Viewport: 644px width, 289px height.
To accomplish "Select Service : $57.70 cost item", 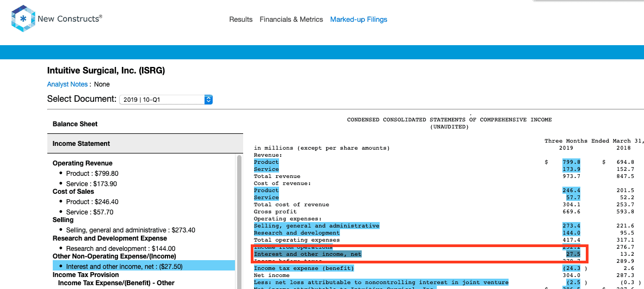I will 90,212.
